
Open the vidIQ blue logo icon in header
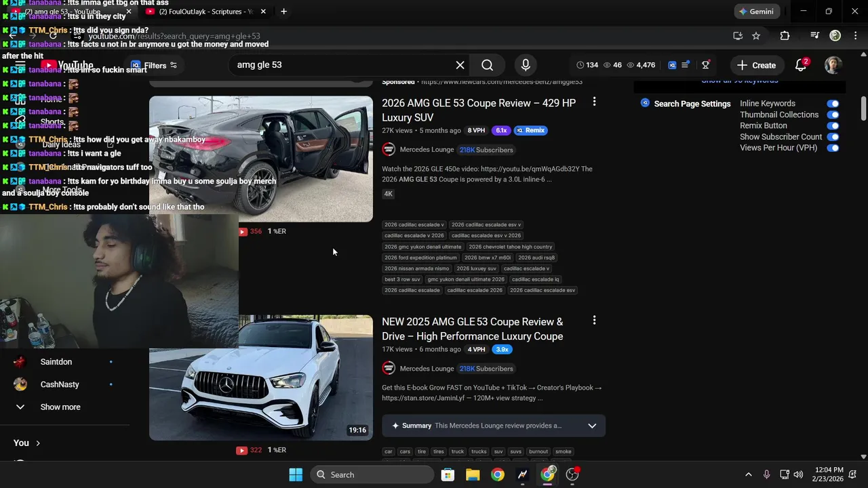click(672, 65)
